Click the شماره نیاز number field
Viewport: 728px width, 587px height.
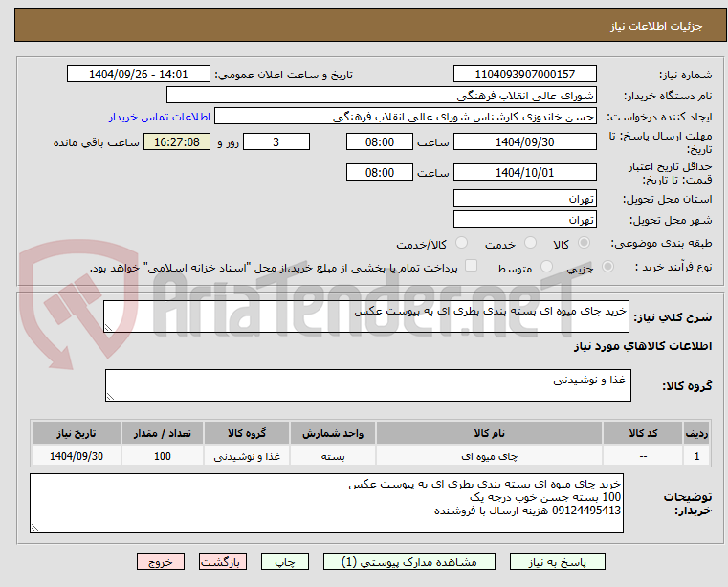point(524,75)
